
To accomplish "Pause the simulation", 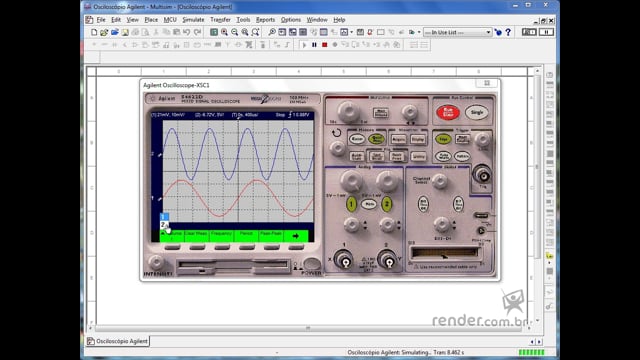I will (x=314, y=45).
